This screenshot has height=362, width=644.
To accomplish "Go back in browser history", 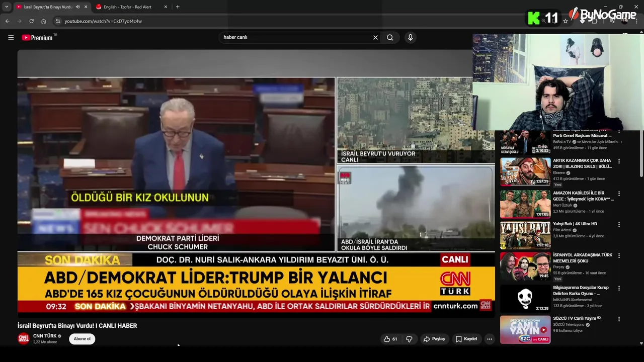I will [x=7, y=21].
